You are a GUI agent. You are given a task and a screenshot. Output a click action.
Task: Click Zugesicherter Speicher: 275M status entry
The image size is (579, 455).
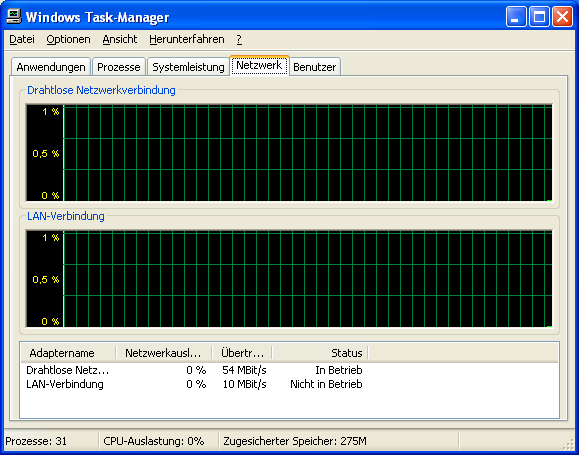click(x=295, y=441)
